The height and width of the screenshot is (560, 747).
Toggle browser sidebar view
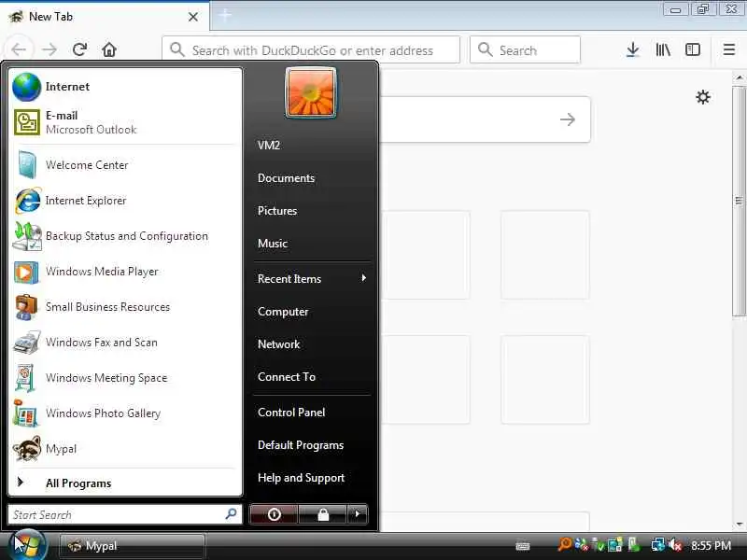tap(693, 49)
